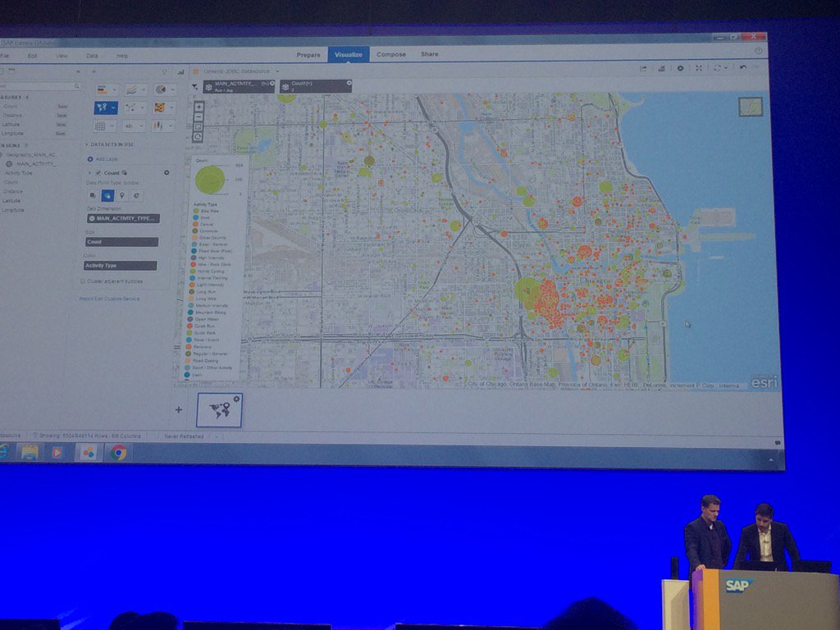Open visualization settings gear in toolbar
This screenshot has height=630, width=840.
coord(680,69)
